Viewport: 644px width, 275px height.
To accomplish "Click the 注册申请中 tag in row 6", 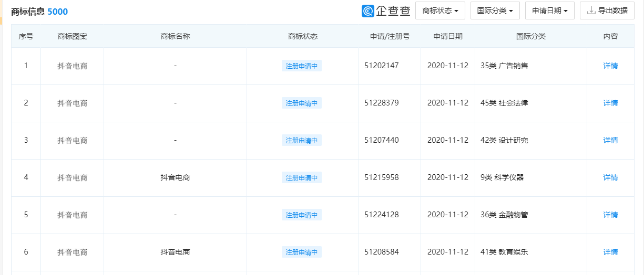I will click(x=302, y=252).
